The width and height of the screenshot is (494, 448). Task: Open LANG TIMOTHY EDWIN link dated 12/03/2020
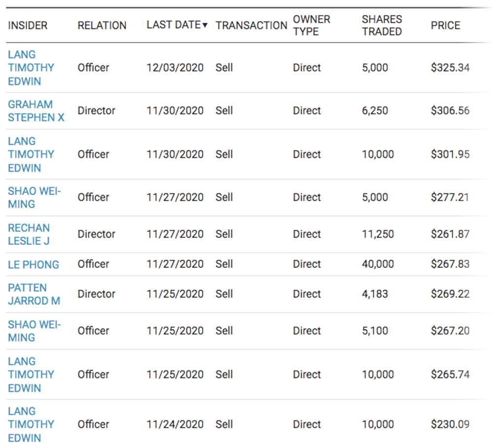click(x=31, y=68)
